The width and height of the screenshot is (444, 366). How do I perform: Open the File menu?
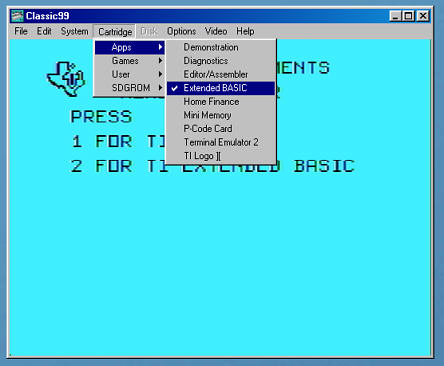click(21, 31)
